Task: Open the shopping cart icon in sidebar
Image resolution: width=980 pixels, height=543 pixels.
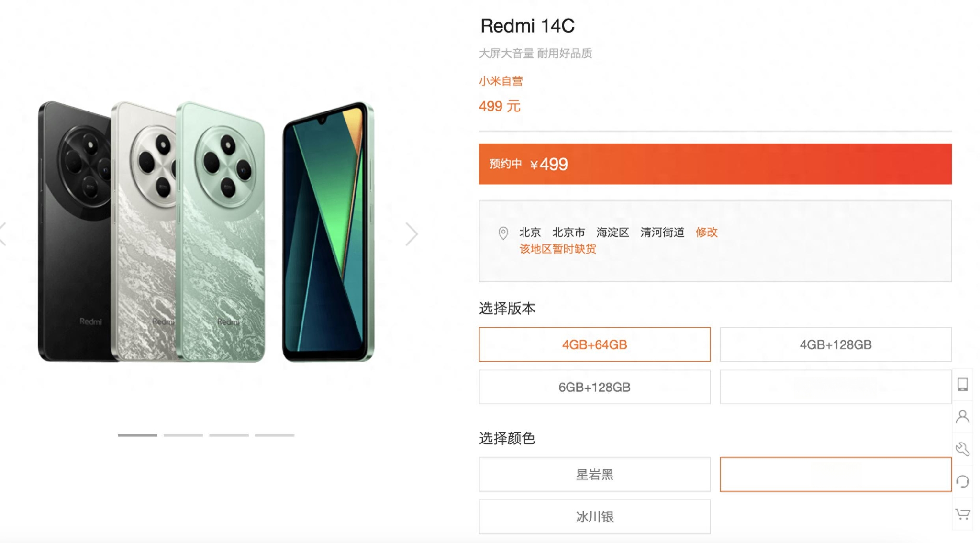Action: pos(962,514)
